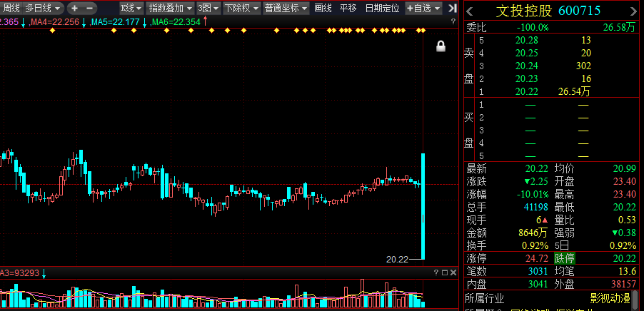Click the 20.22 low price label on chart
Image resolution: width=644 pixels, height=311 pixels.
[x=397, y=260]
